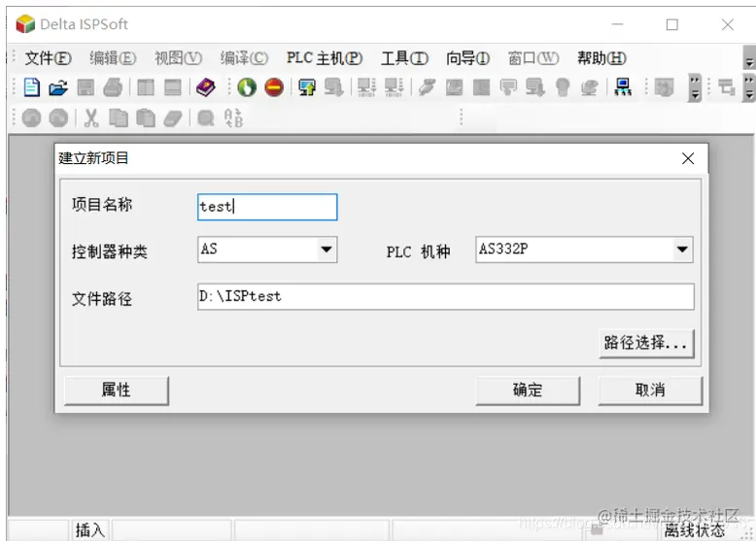Screen dimensions: 756x541
Task: Click the Redo icon in the second toolbar
Action: pos(58,118)
